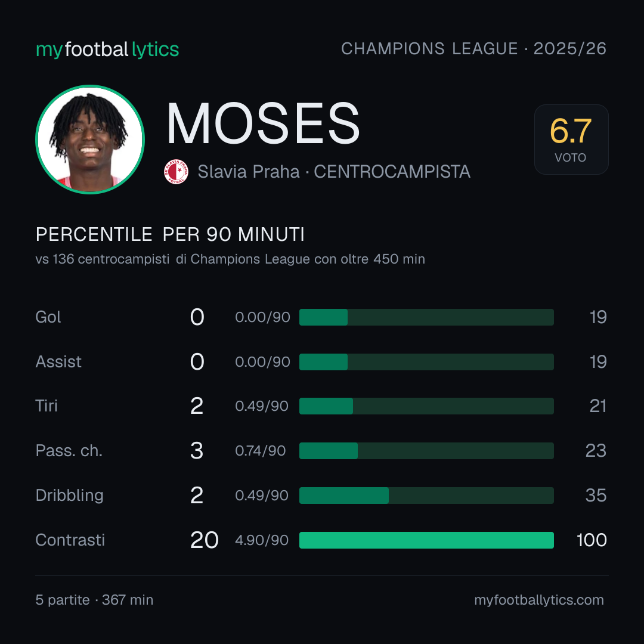Select the MOSES player name heading
The width and height of the screenshot is (644, 644).
tap(263, 123)
